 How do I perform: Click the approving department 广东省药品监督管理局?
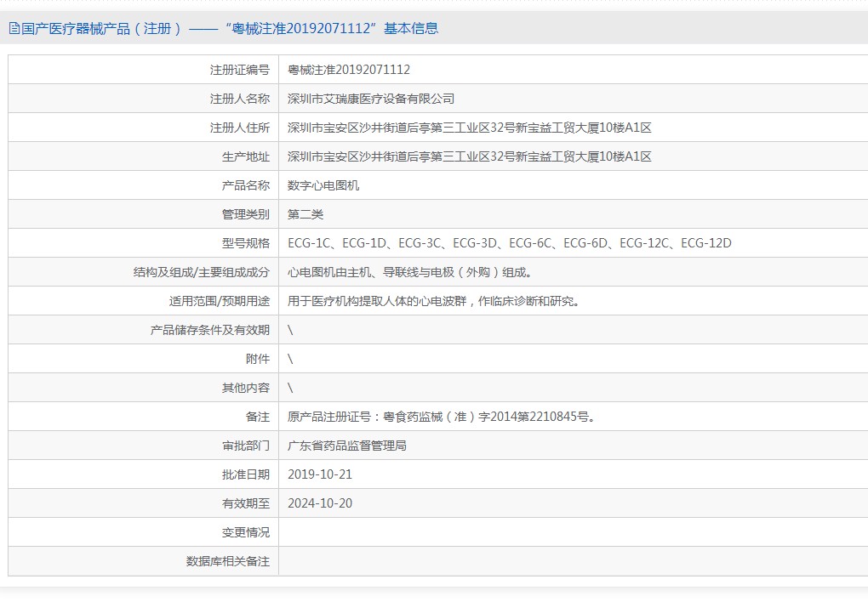pyautogui.click(x=347, y=446)
